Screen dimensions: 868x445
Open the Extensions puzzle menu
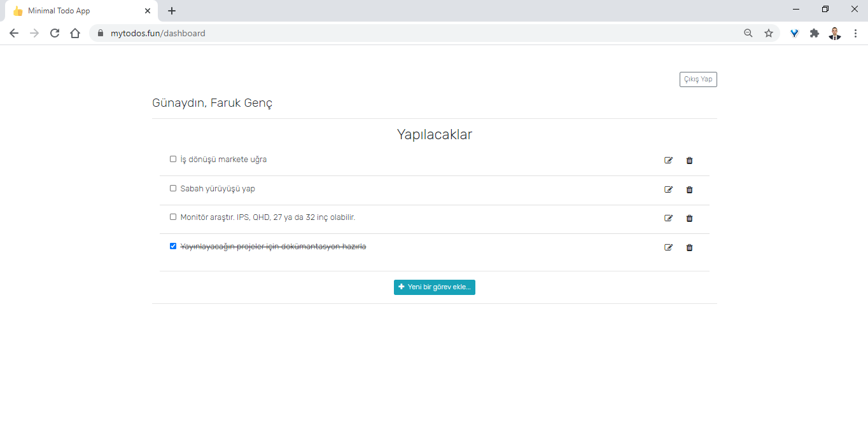[815, 33]
